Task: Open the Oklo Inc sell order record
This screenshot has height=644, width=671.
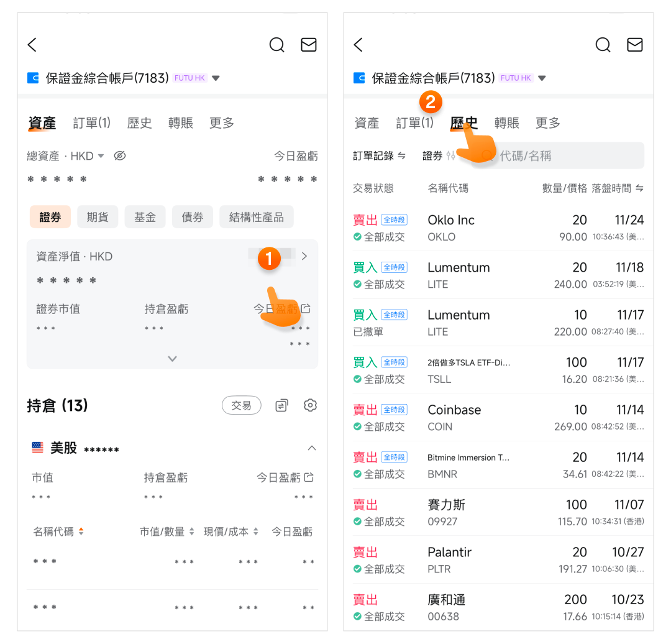Action: tap(498, 228)
